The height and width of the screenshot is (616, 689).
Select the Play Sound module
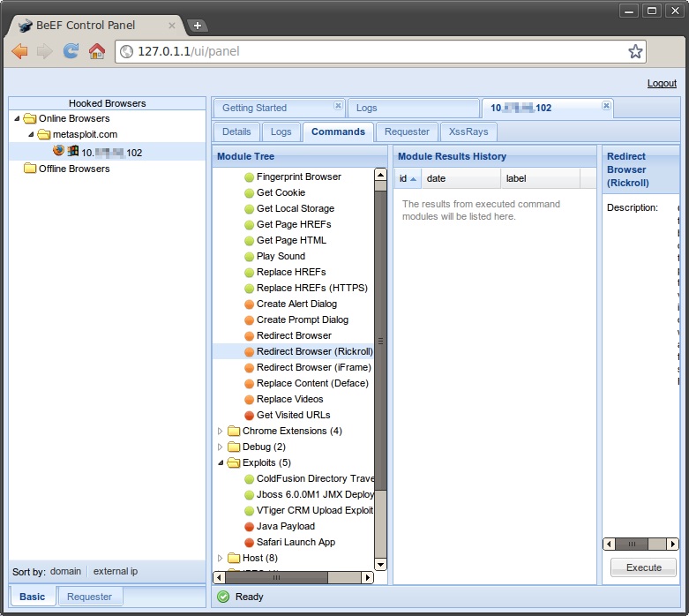pos(281,256)
